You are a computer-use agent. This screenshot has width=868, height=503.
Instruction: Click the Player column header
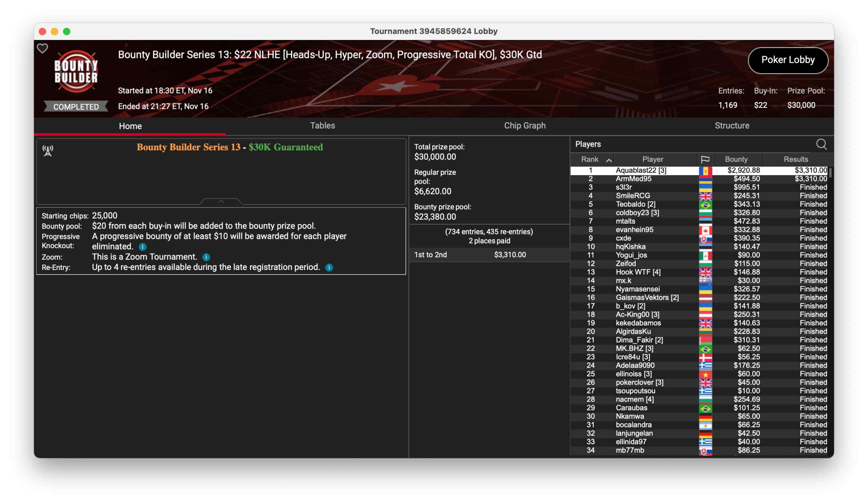click(652, 159)
